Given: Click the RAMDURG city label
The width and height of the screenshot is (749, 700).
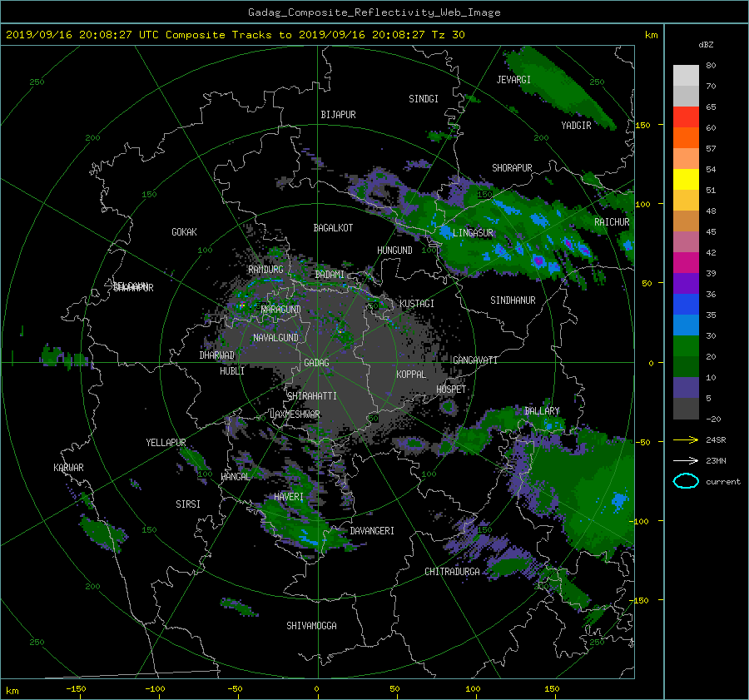Looking at the screenshot, I should [265, 270].
